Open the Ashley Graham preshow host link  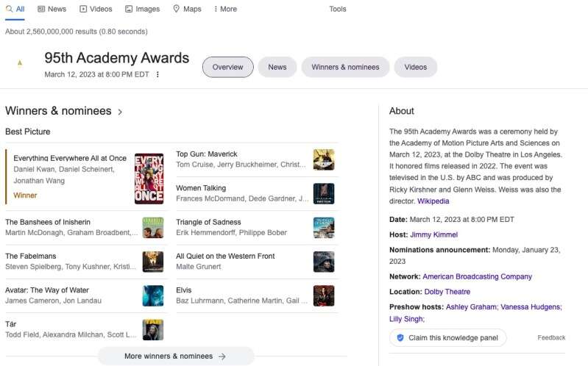coord(472,307)
